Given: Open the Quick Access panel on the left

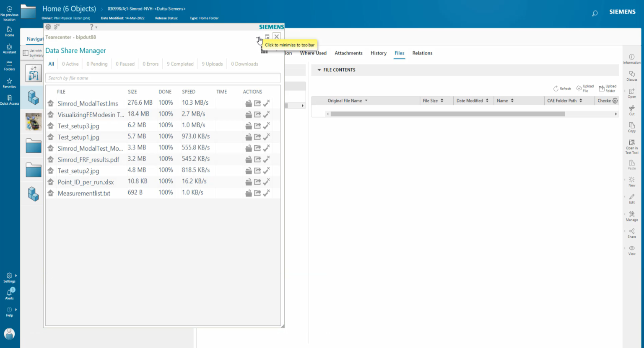Looking at the screenshot, I should pos(9,99).
